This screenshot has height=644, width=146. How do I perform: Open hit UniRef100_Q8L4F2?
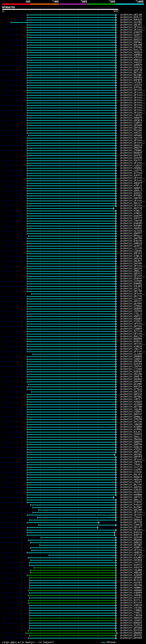point(131,25)
